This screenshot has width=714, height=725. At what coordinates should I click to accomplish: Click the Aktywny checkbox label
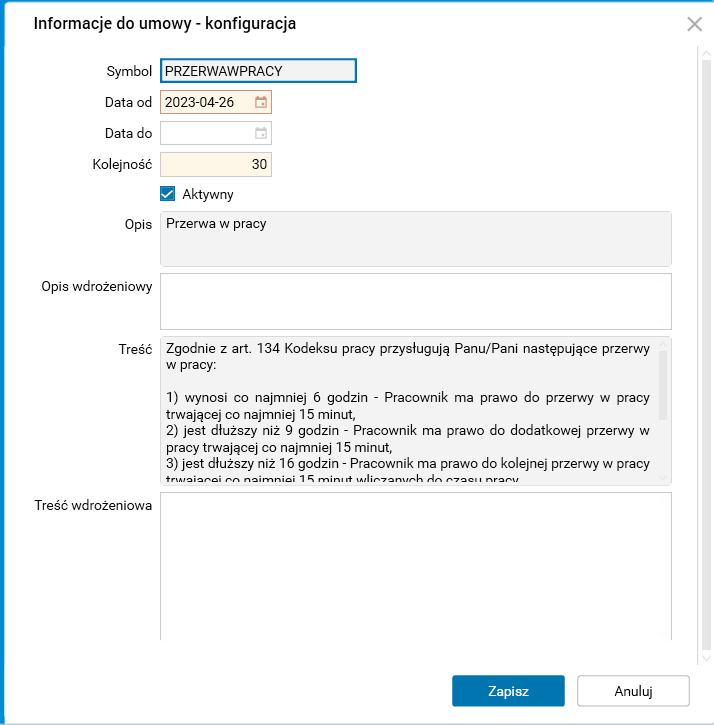[x=208, y=194]
